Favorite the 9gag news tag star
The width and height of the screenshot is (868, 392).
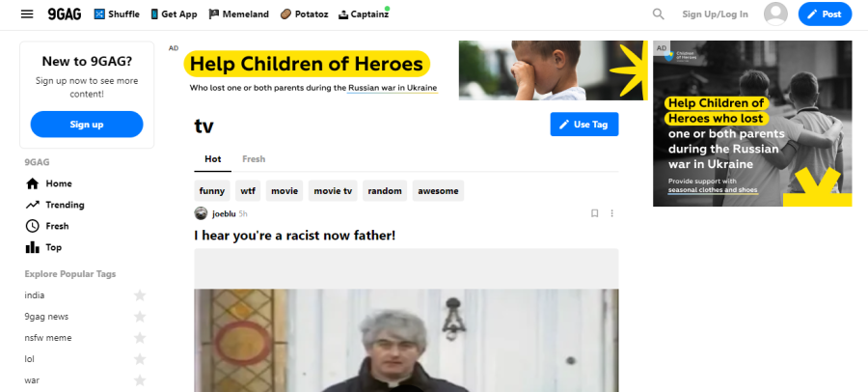pos(140,317)
